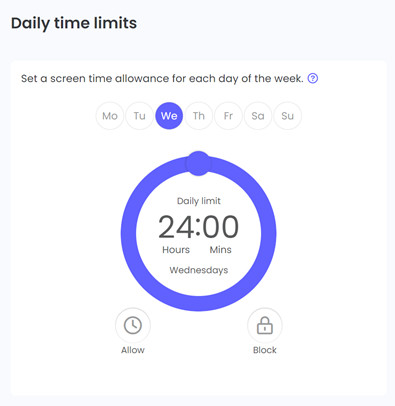Select the highlighted We day button
395x406 pixels.
coord(169,116)
